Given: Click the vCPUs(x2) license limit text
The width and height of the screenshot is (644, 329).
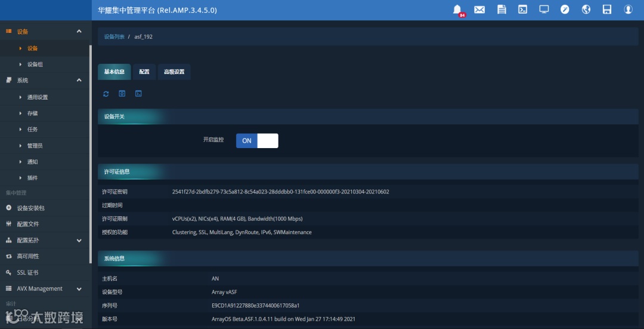Looking at the screenshot, I should tap(237, 219).
